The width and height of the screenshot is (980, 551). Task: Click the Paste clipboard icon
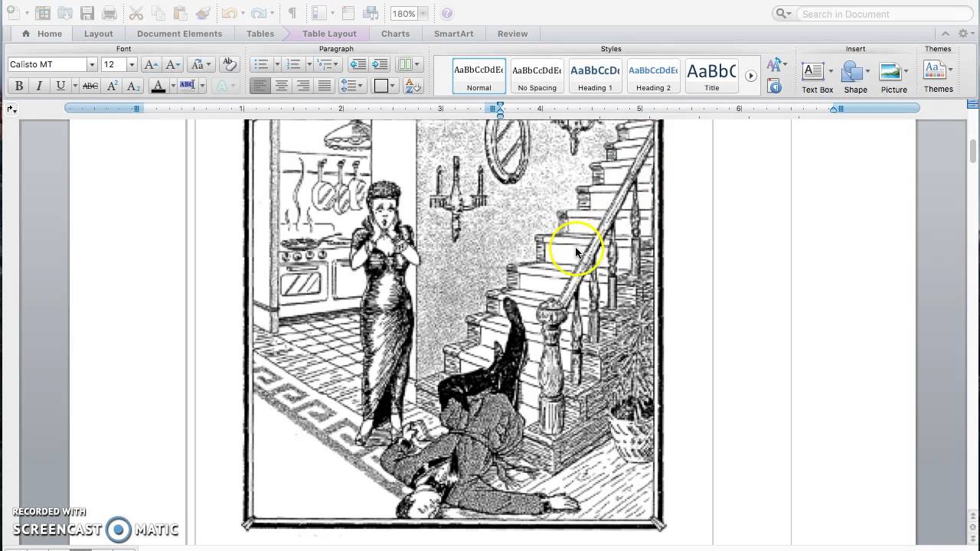tap(181, 13)
